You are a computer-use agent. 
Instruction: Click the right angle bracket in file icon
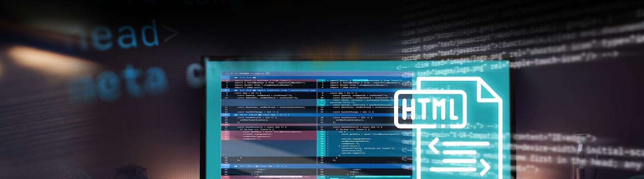pos(484,167)
